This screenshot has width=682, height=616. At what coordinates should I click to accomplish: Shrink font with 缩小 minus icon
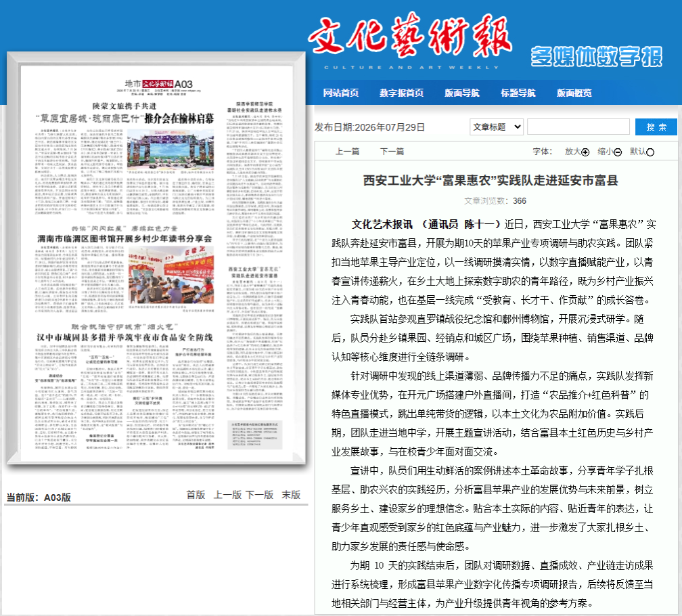pyautogui.click(x=618, y=152)
